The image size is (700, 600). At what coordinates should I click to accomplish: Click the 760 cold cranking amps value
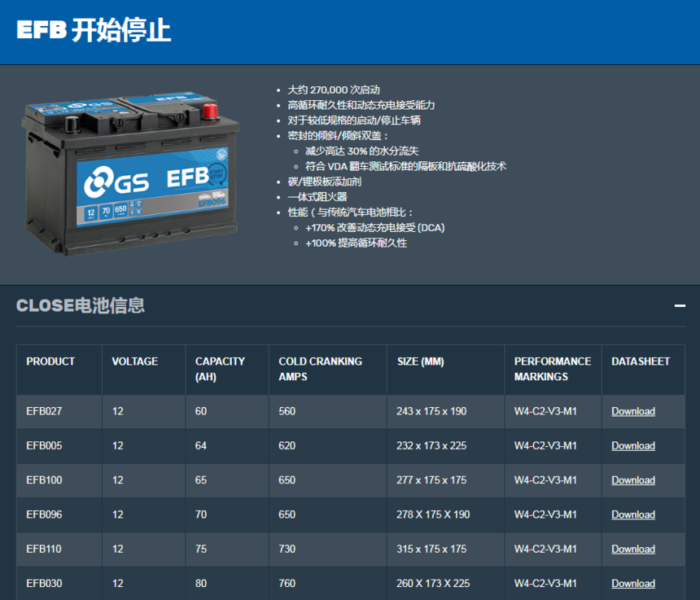click(x=287, y=583)
